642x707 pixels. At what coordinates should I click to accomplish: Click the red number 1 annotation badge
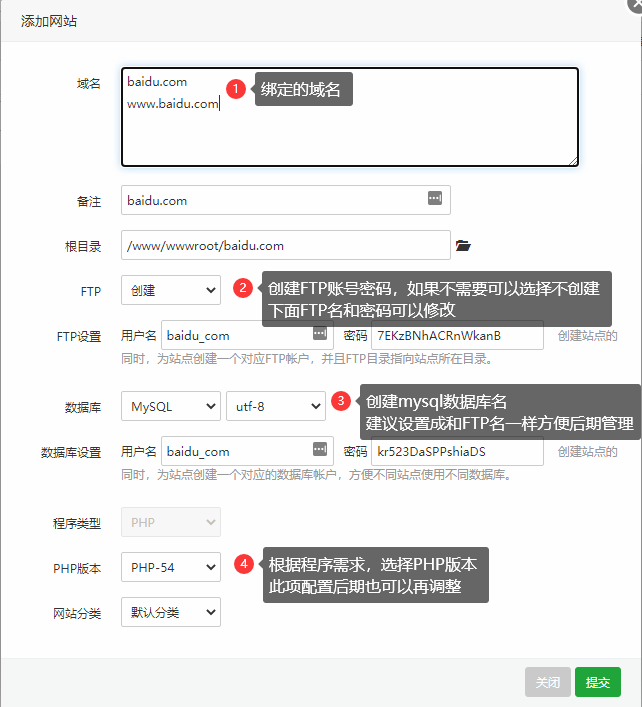pyautogui.click(x=236, y=89)
